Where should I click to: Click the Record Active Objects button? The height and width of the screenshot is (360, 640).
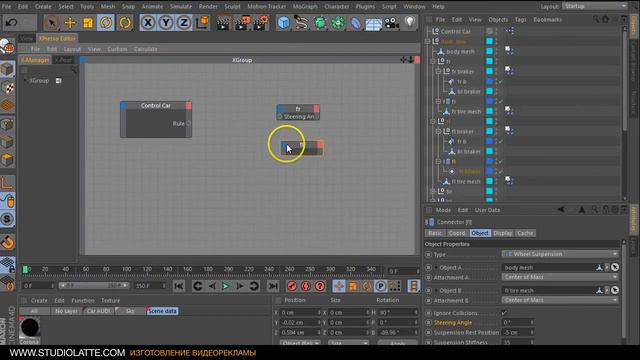292,286
